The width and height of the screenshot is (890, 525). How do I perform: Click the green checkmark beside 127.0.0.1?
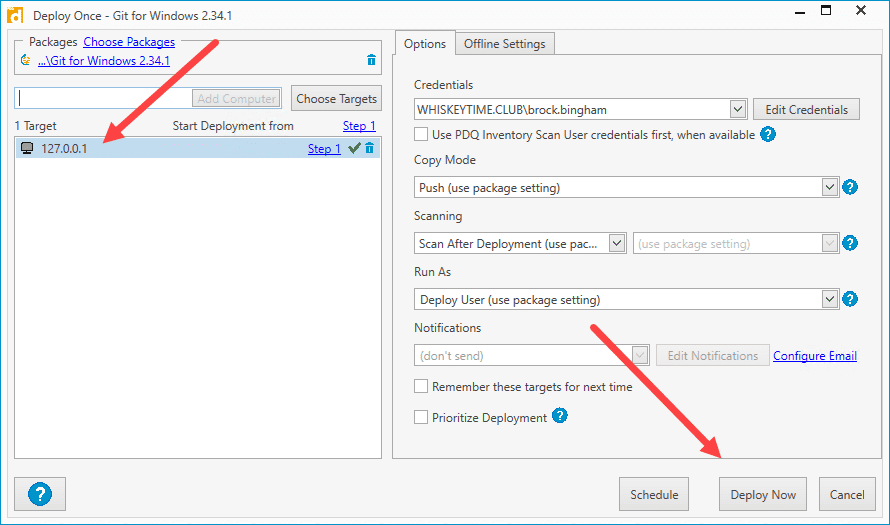[x=355, y=148]
